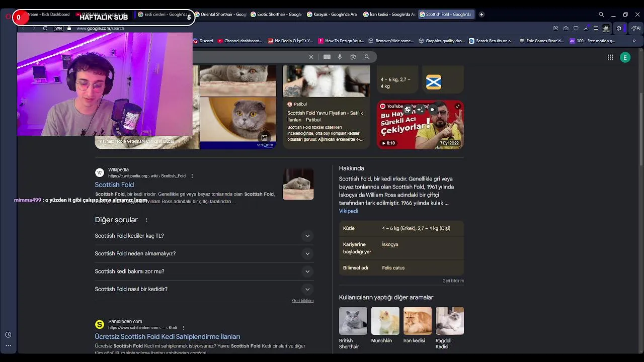Open 'Ücretsiz Scottish Fold Kedi Sahiplendirme İlanları'
Screen dimensions: 644x362
[167, 337]
